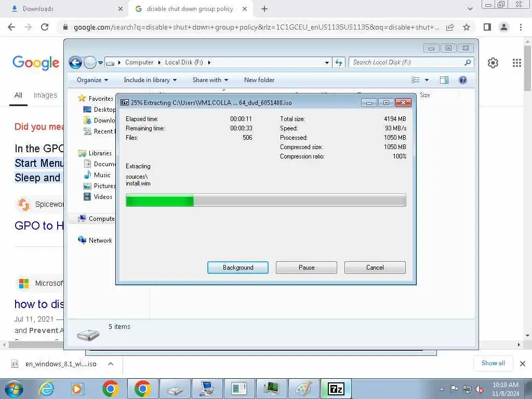Image resolution: width=532 pixels, height=399 pixels.
Task: Click Local Disk (F:) in address path
Action: (184, 62)
